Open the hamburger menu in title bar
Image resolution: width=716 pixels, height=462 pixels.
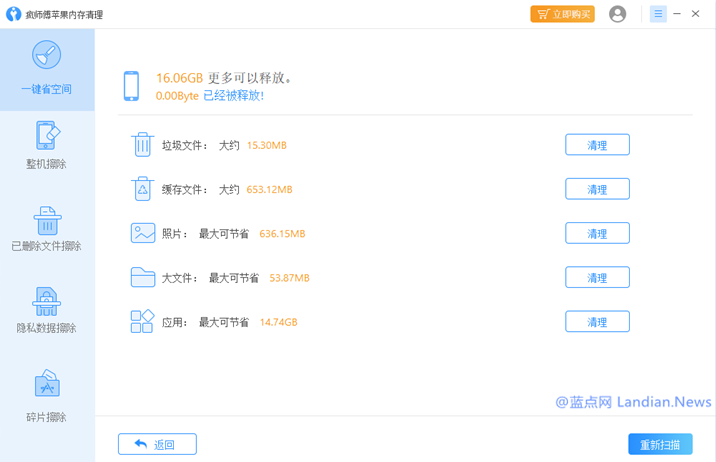[658, 14]
